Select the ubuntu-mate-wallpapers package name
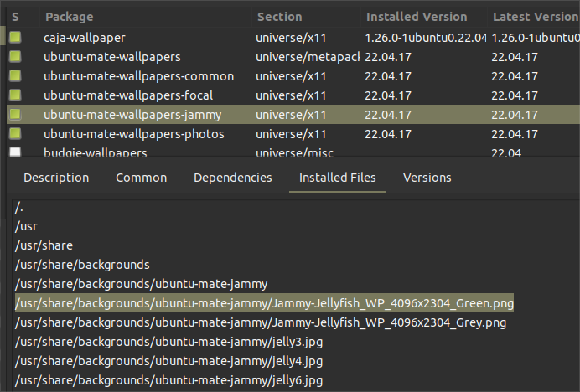 112,57
